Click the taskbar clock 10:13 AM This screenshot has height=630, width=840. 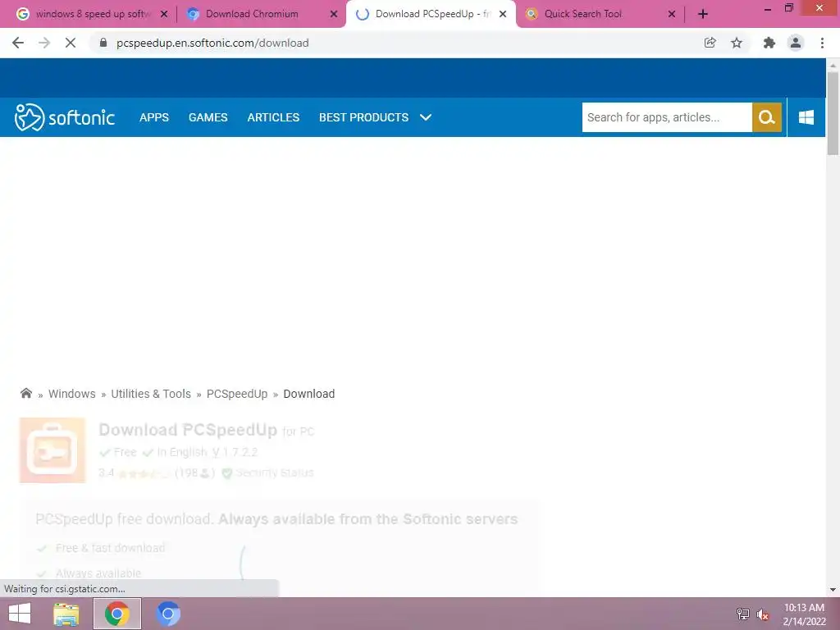[804, 608]
